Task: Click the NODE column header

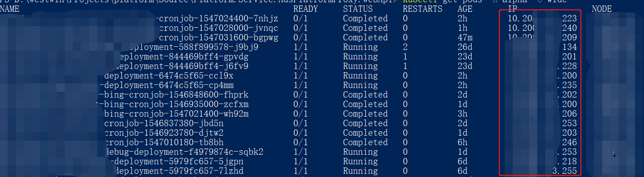Action: [x=601, y=9]
